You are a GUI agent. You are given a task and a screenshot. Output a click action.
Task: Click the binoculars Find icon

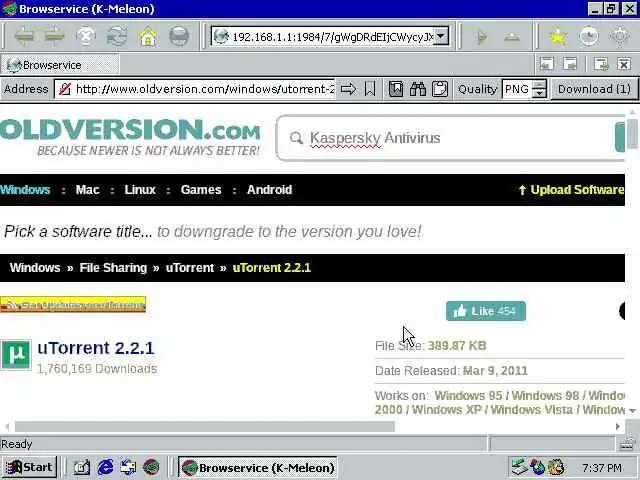point(418,89)
